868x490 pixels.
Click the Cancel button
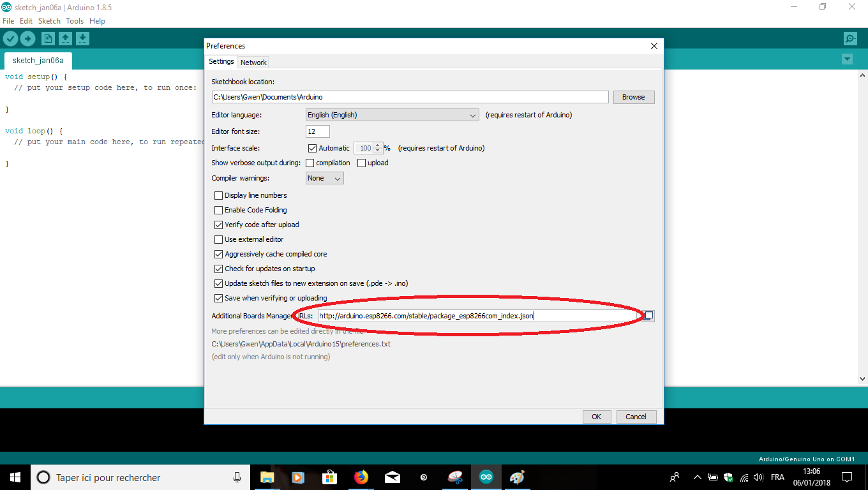tap(636, 417)
